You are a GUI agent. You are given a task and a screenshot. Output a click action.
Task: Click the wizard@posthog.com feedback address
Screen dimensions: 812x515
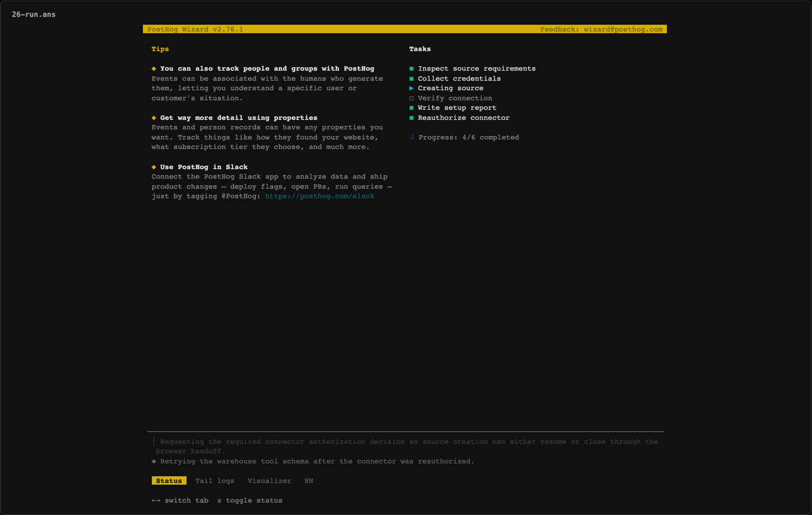click(623, 29)
